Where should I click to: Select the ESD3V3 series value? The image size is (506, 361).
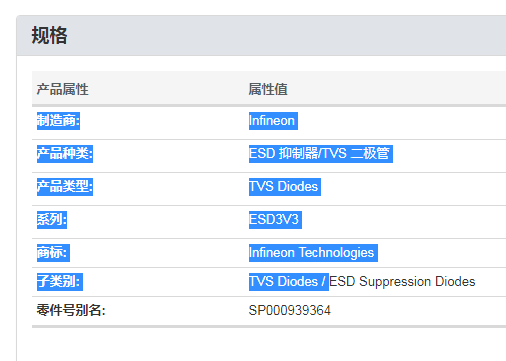(275, 220)
